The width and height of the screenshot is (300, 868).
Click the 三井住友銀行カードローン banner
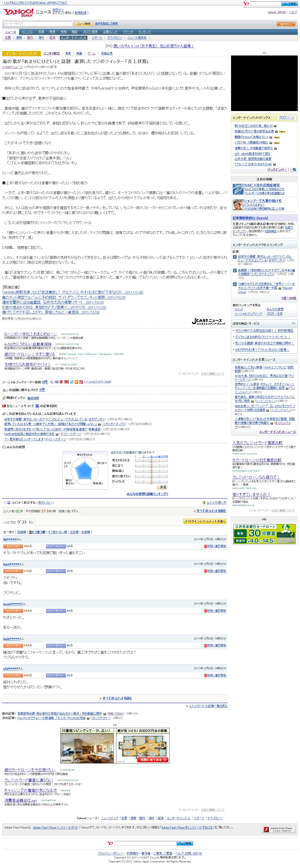pyautogui.click(x=264, y=534)
